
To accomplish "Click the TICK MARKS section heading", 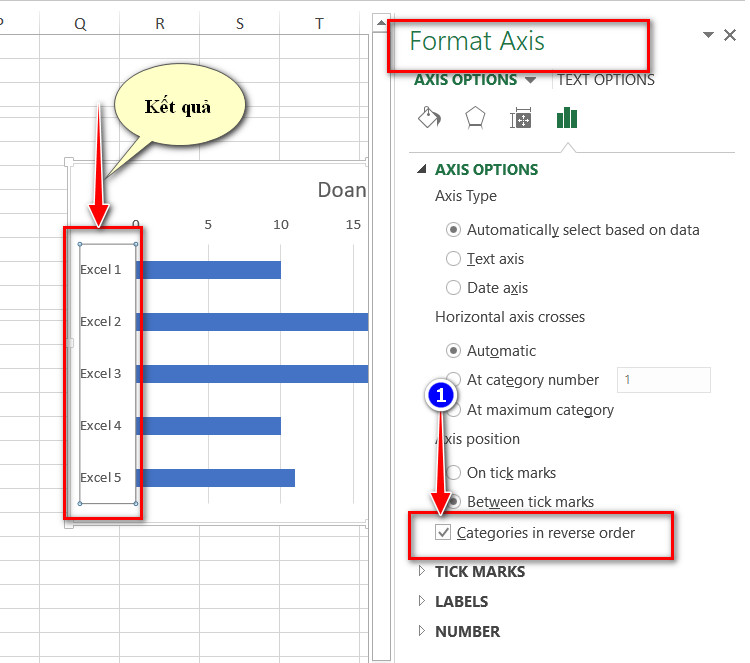I will [480, 571].
